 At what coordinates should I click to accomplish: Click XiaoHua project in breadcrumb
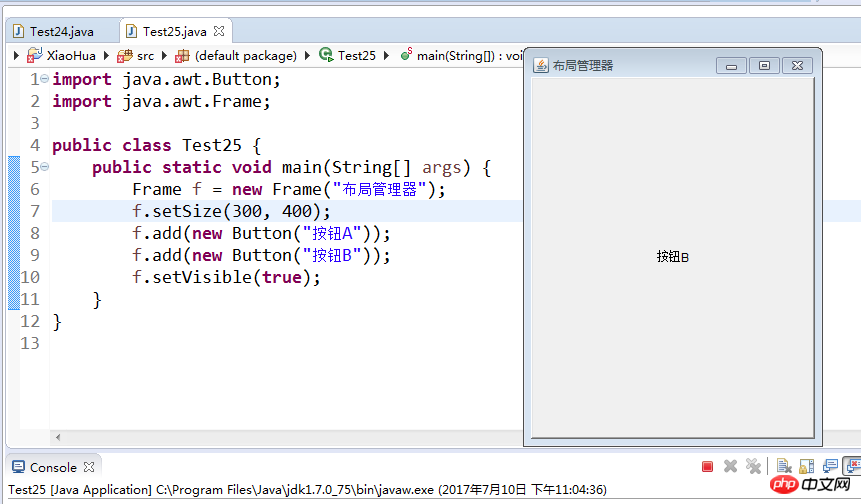coord(71,55)
